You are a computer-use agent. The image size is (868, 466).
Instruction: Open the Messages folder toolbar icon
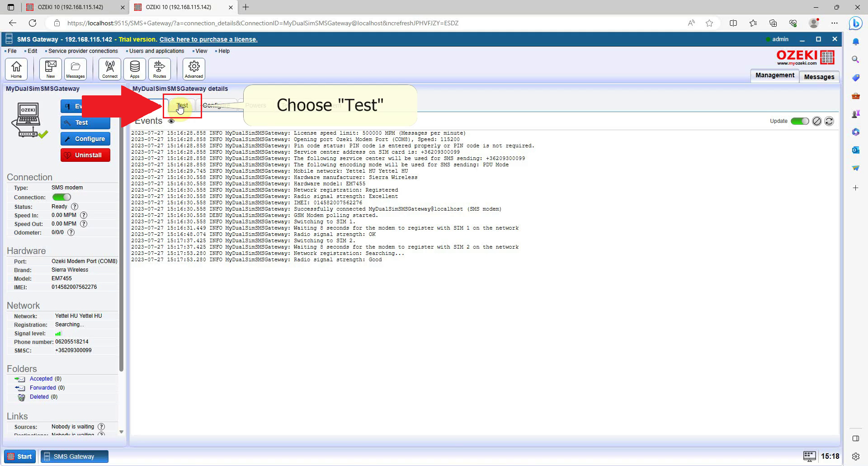[75, 69]
